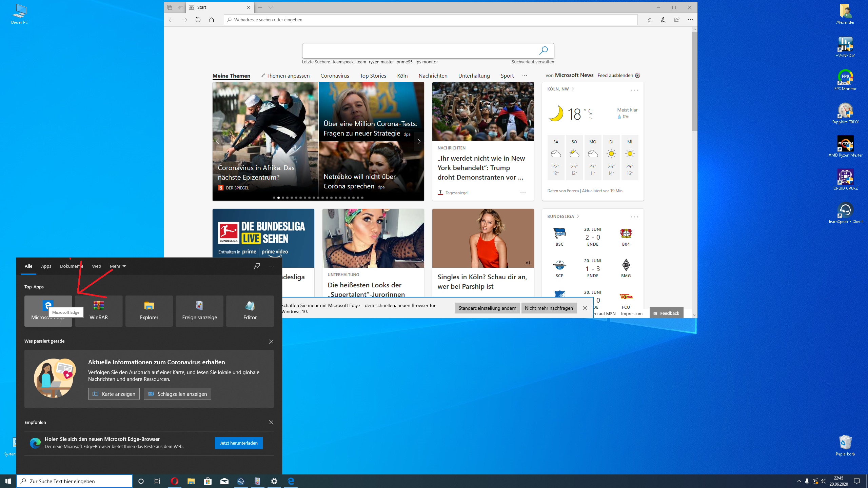Click the Edge page vertical scrollbar
Viewport: 868px width, 488px height.
(x=694, y=81)
